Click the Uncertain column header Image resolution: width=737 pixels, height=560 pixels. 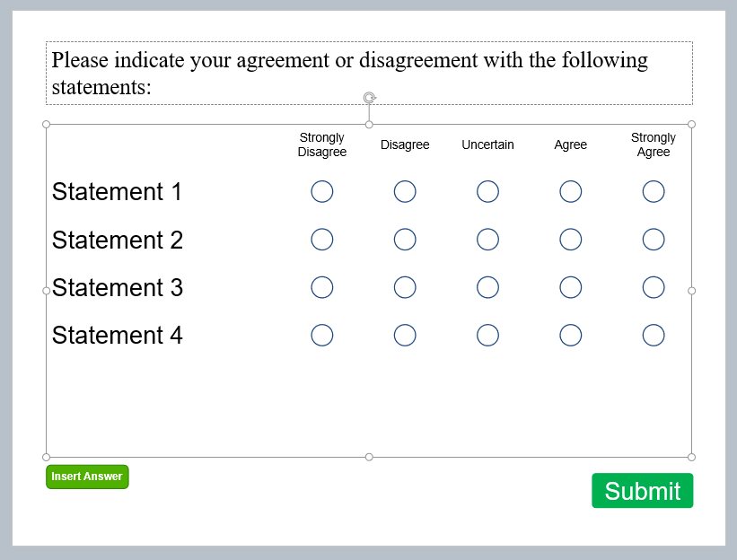487,144
